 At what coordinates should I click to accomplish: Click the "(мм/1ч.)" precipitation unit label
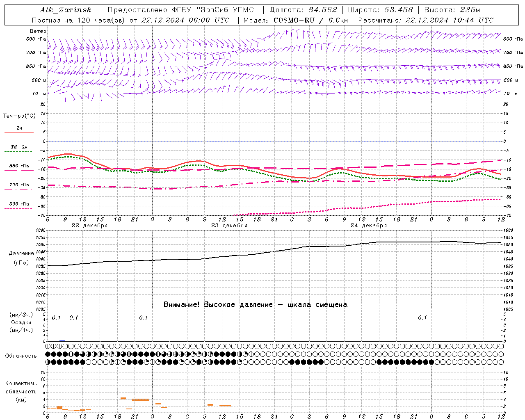click(x=21, y=330)
